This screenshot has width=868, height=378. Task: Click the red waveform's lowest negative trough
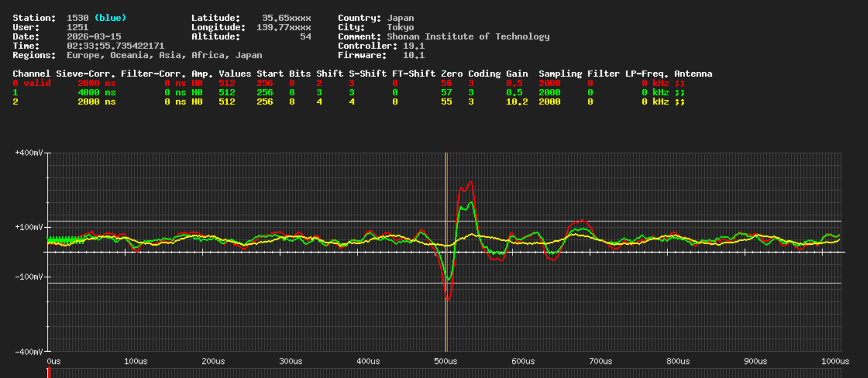pyautogui.click(x=448, y=298)
